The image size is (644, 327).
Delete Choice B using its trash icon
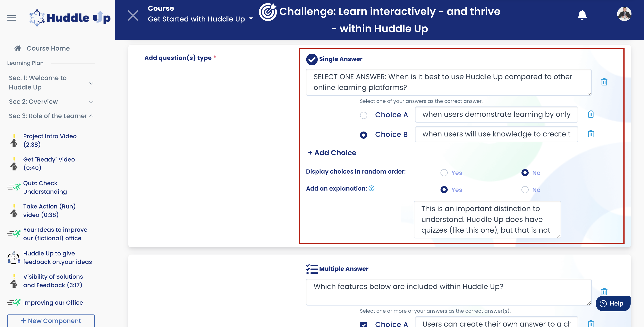click(x=591, y=134)
